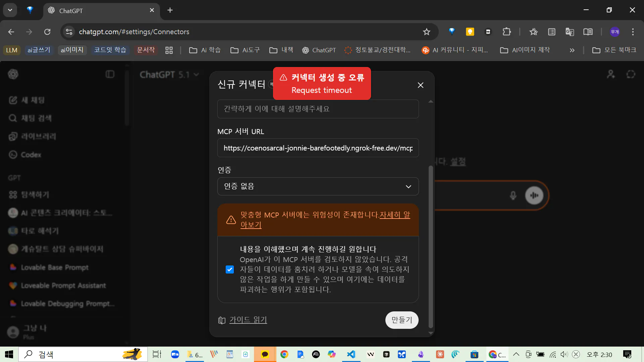Image resolution: width=644 pixels, height=362 pixels.
Task: Open the Windows Start menu
Action: [9, 355]
